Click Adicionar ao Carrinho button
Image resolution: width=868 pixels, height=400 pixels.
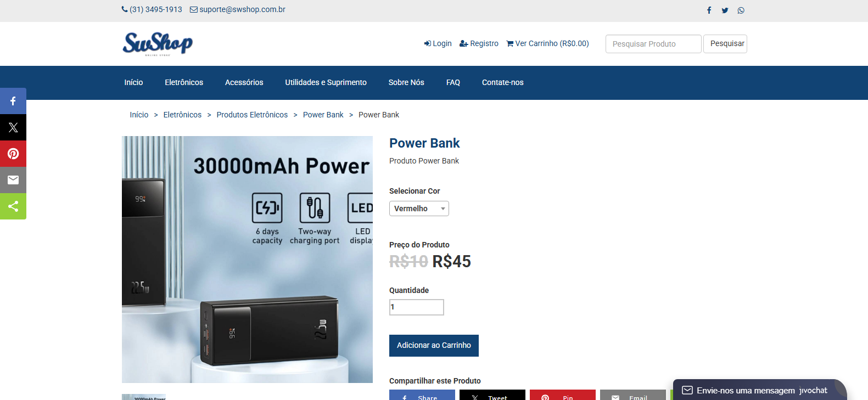tap(434, 346)
